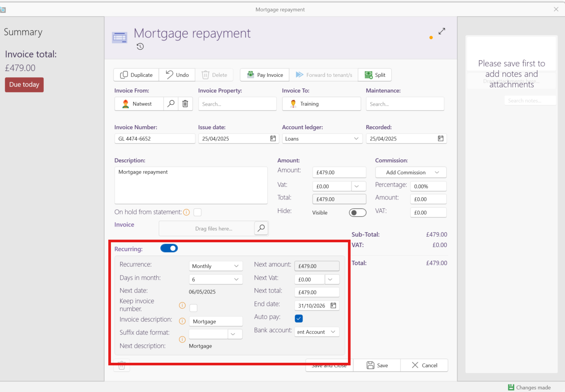This screenshot has width=565, height=392.
Task: Open the Days in month dropdown
Action: pyautogui.click(x=216, y=279)
